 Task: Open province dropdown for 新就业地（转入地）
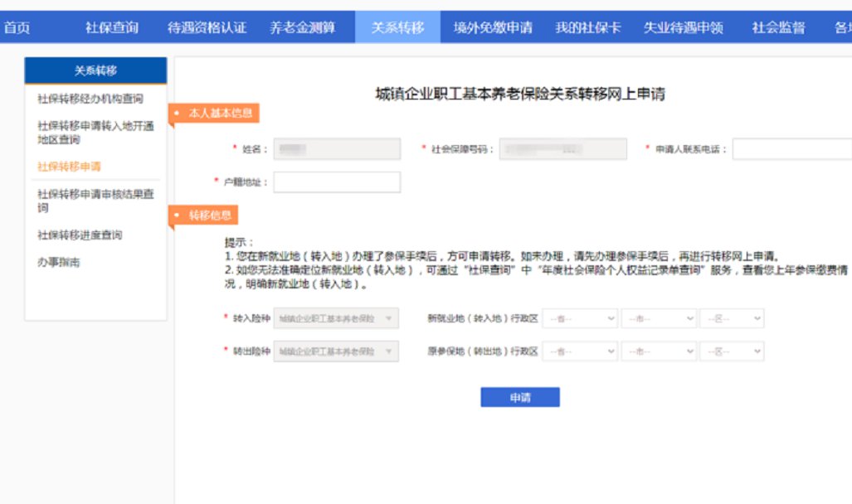point(581,318)
